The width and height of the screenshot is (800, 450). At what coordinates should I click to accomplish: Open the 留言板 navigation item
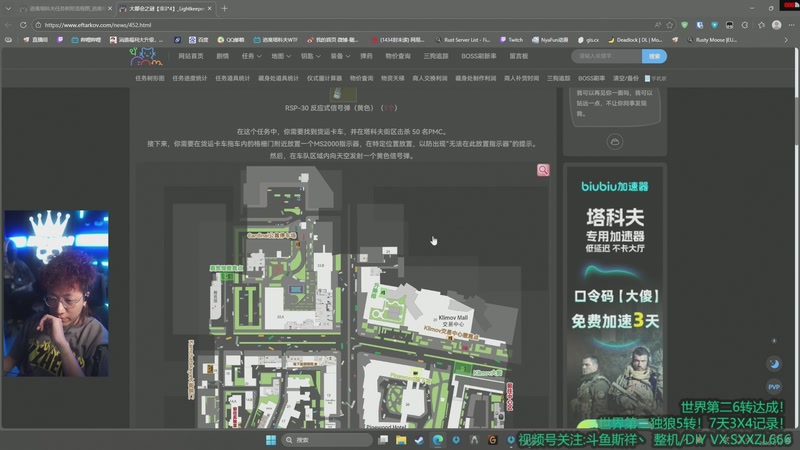pos(518,56)
